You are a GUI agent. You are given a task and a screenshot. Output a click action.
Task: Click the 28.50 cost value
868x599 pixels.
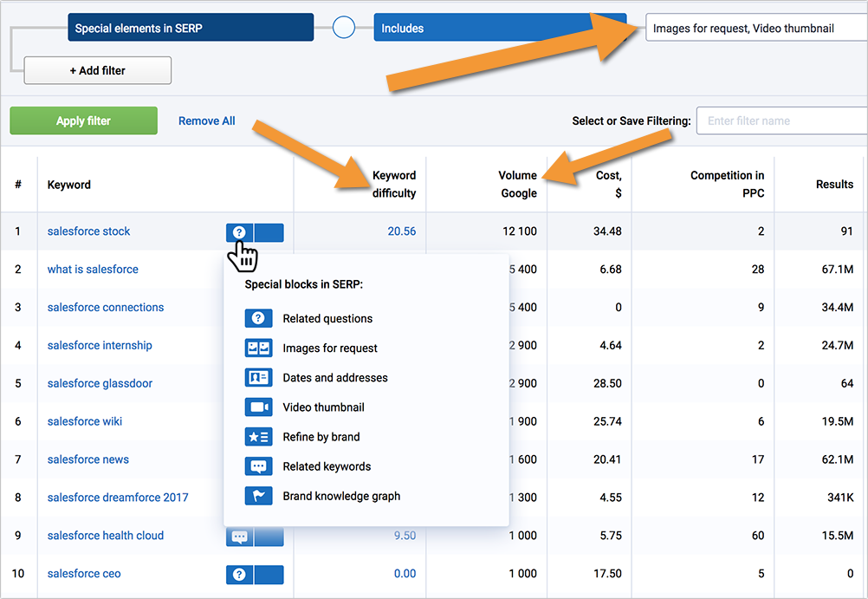point(607,383)
